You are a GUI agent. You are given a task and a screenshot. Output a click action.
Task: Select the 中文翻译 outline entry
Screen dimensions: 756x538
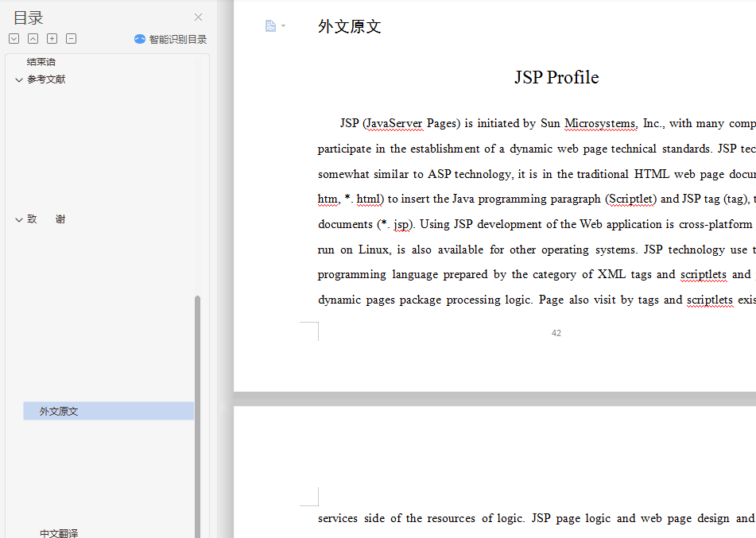[59, 532]
